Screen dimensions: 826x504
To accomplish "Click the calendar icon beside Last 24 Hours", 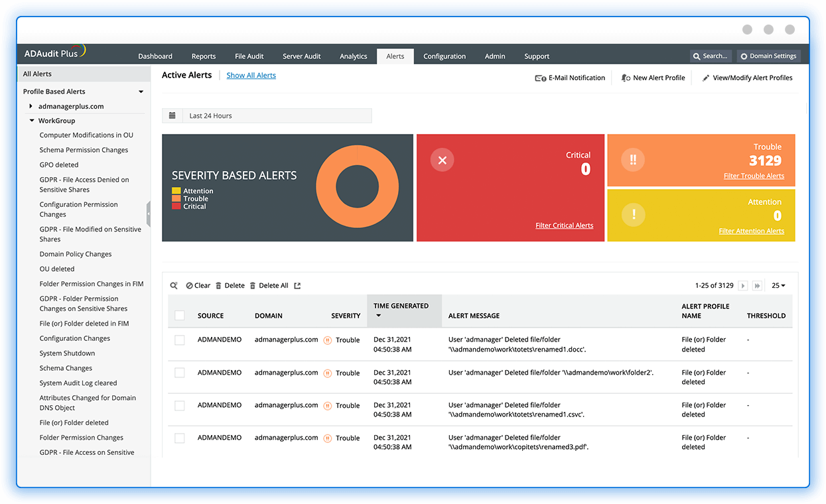I will coord(172,115).
